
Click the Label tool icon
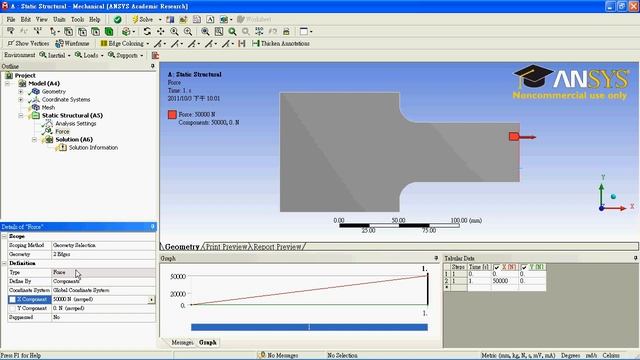[x=11, y=31]
